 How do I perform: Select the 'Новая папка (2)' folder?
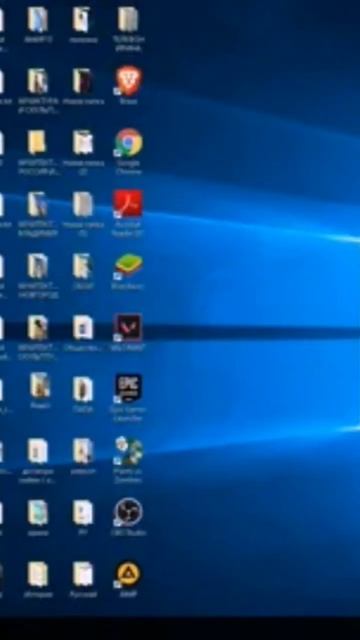tap(83, 143)
